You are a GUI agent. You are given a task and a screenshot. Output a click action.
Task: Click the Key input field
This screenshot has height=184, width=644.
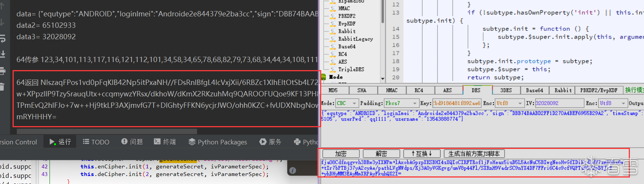[457, 103]
